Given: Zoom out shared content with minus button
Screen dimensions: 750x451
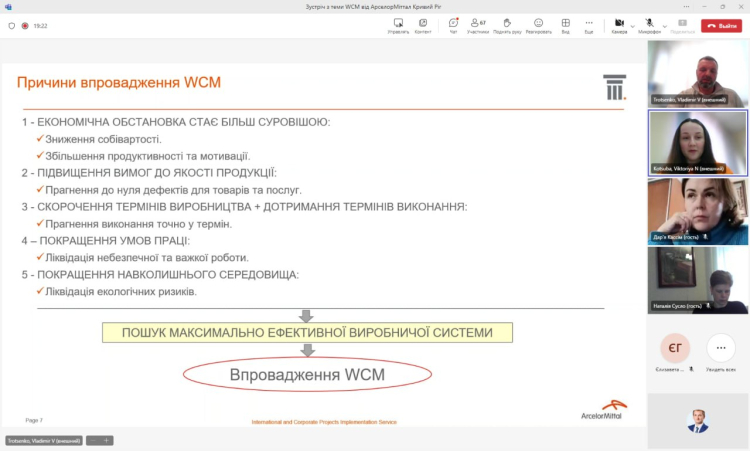Looking at the screenshot, I should [93, 440].
